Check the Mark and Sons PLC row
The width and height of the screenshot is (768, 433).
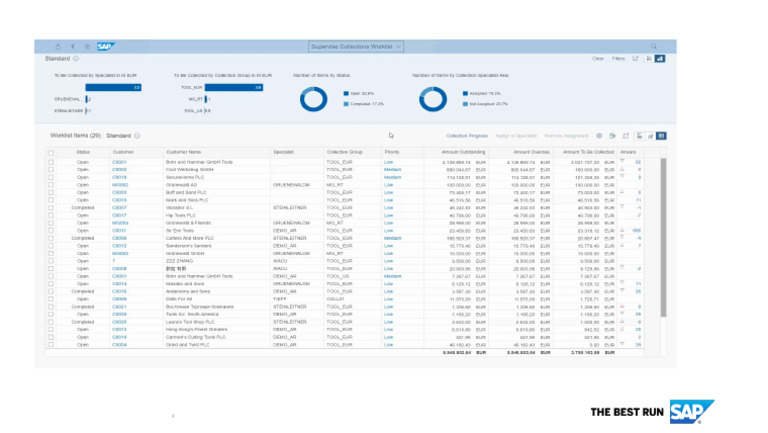click(51, 200)
